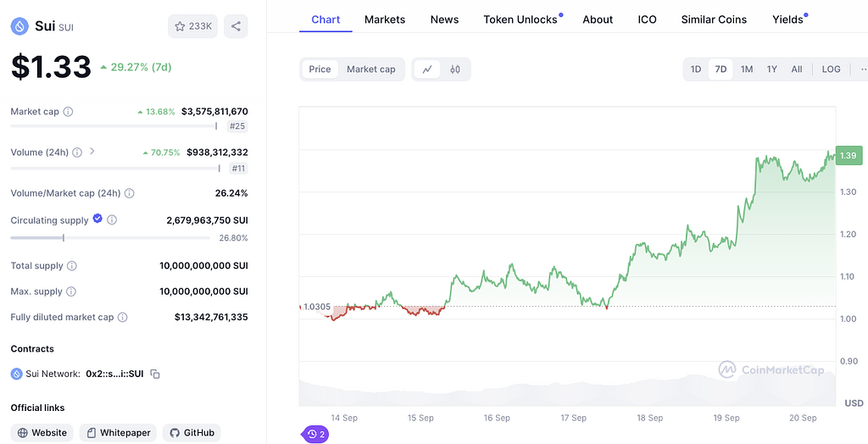This screenshot has height=444, width=868.
Task: Add Sui to watchlist via star button
Action: (x=193, y=26)
